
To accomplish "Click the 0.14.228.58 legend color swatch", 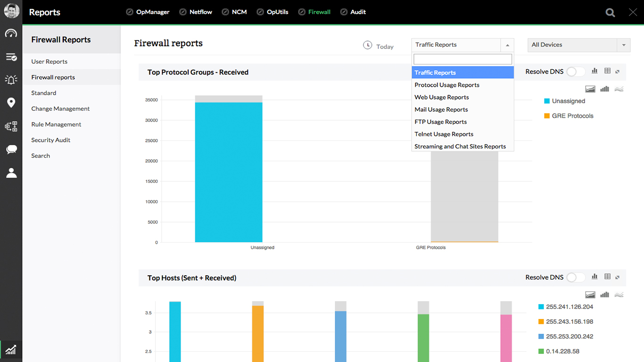I will click(x=541, y=351).
